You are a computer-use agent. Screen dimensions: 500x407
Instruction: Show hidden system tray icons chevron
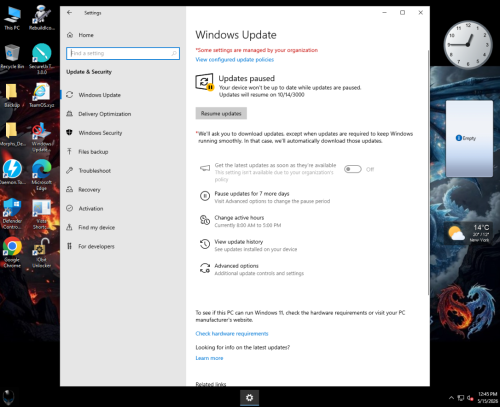pos(451,398)
